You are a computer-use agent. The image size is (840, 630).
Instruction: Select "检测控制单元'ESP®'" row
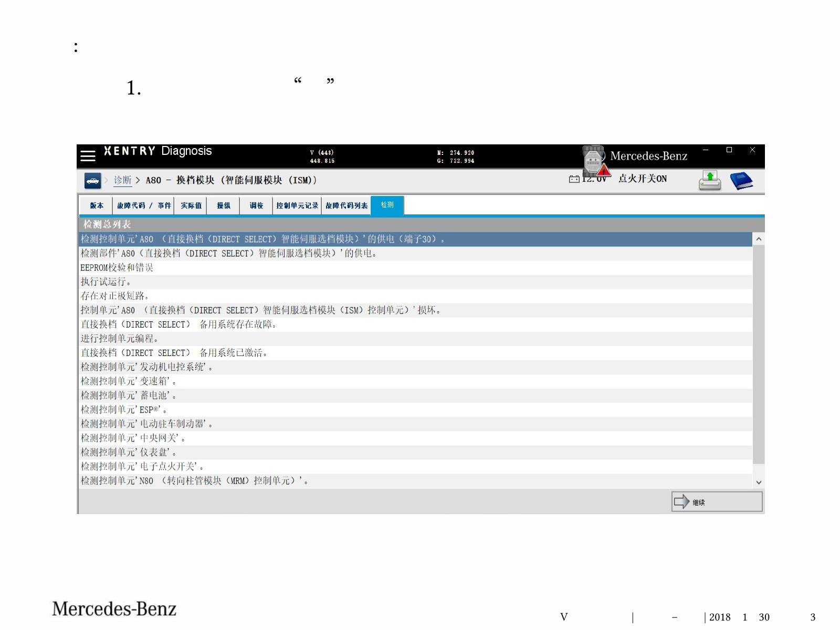click(415, 409)
